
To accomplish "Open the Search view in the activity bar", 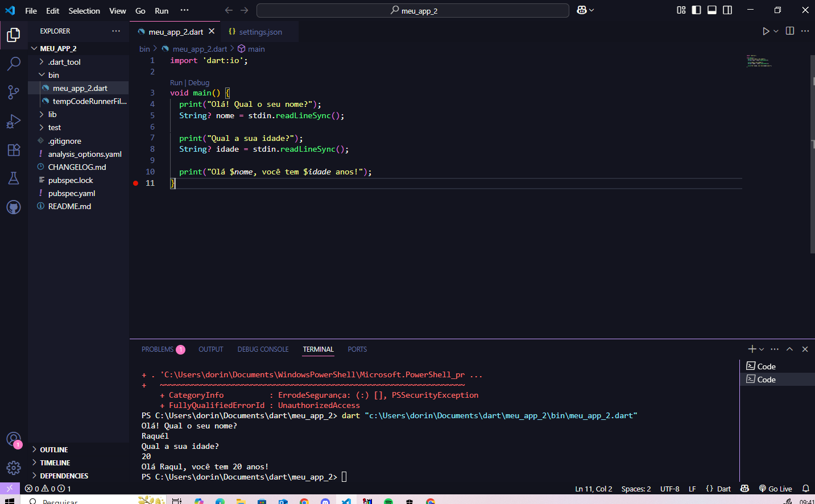I will point(14,64).
